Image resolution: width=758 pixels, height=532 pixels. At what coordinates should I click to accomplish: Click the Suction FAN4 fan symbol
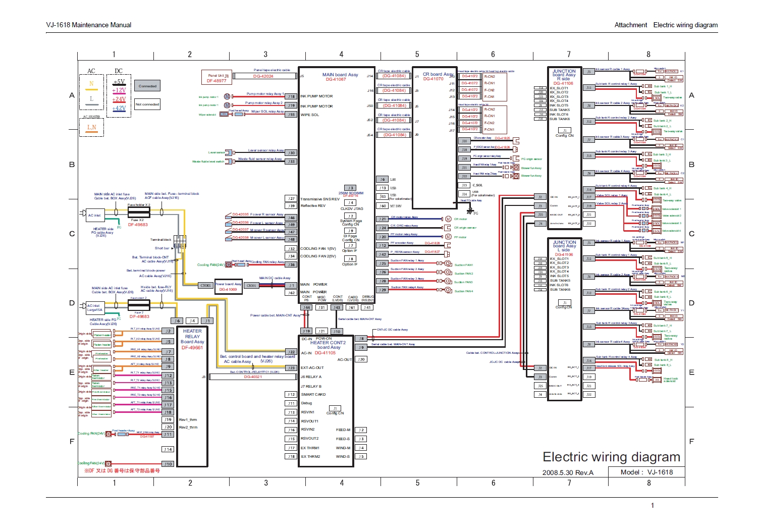click(x=448, y=290)
